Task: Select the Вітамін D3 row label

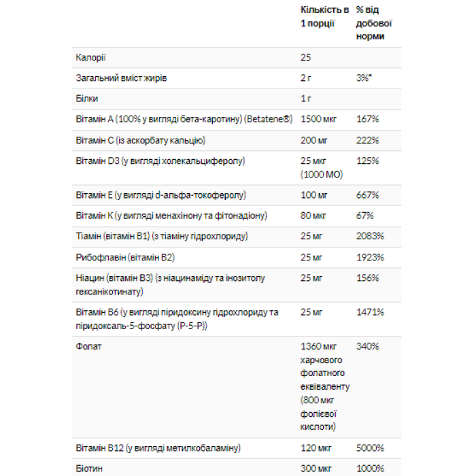Action: pyautogui.click(x=160, y=161)
